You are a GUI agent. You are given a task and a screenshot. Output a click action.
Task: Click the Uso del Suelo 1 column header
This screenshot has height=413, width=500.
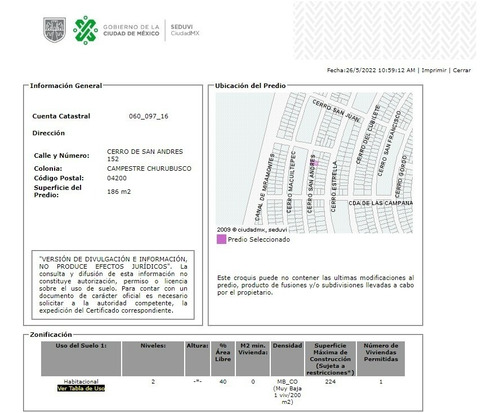[81, 359]
